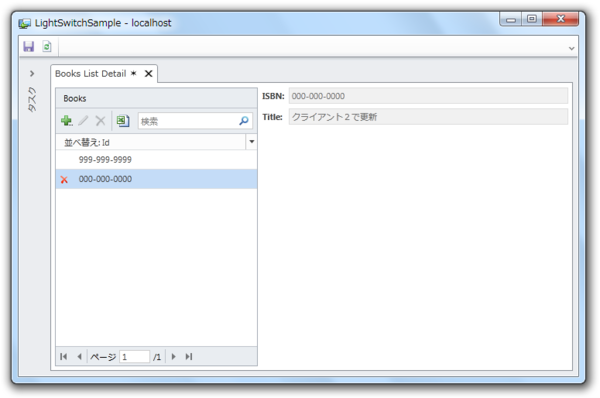The width and height of the screenshot is (600, 398).
Task: Minimize the LightSwitchSample window
Action: [511, 19]
